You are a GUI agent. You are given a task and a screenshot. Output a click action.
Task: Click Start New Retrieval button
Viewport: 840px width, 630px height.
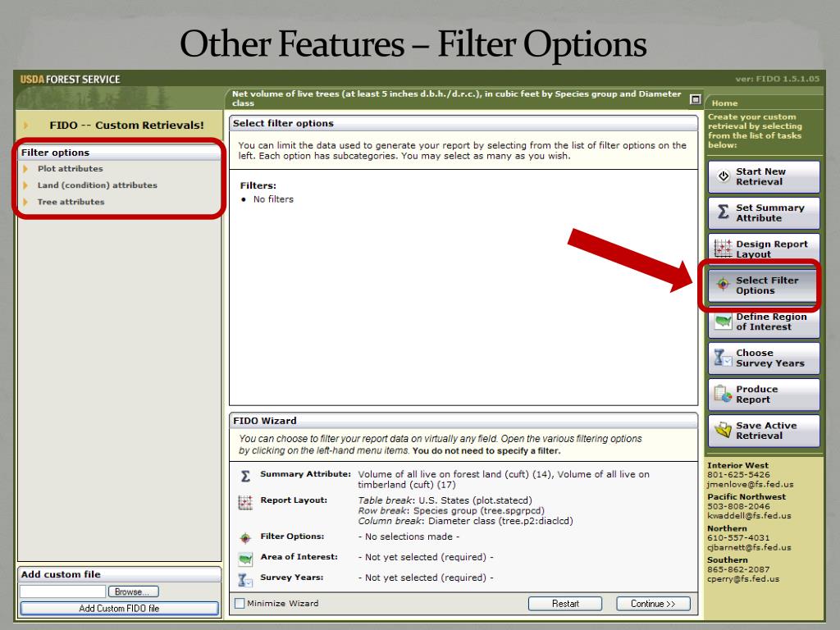(764, 177)
